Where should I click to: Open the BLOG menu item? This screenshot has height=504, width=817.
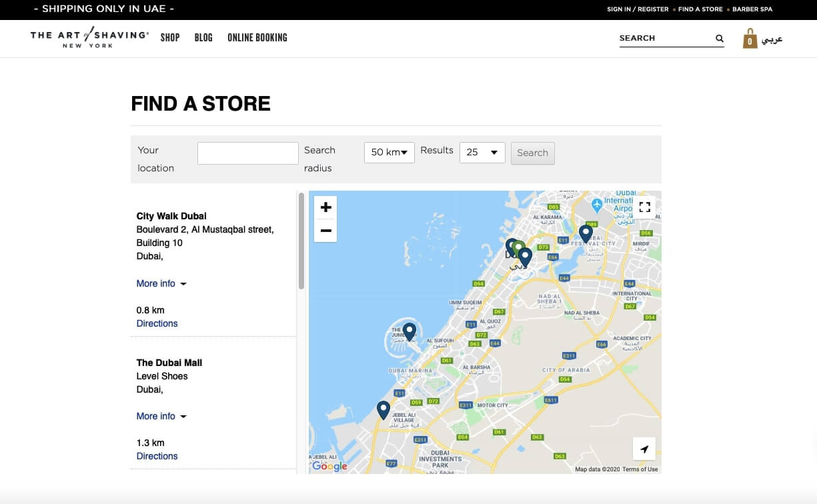click(203, 38)
